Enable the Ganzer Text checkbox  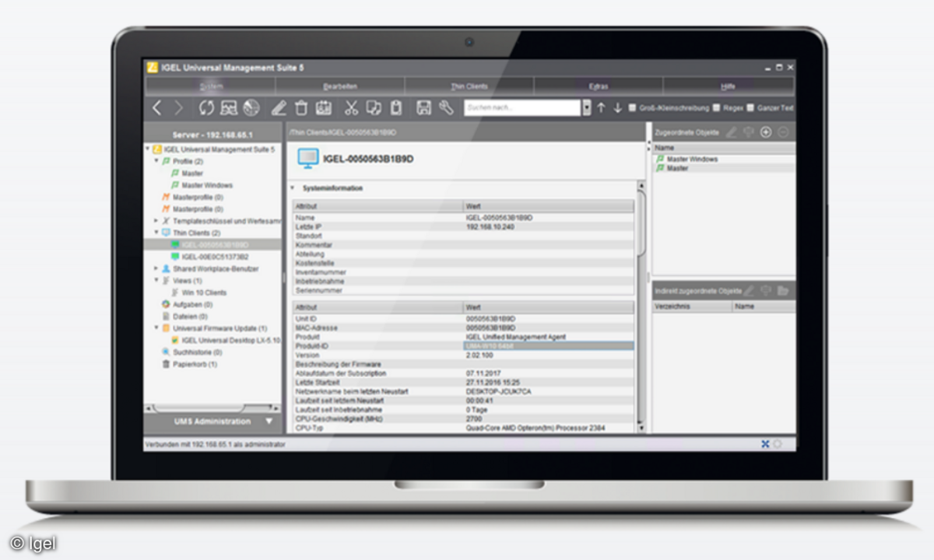750,108
